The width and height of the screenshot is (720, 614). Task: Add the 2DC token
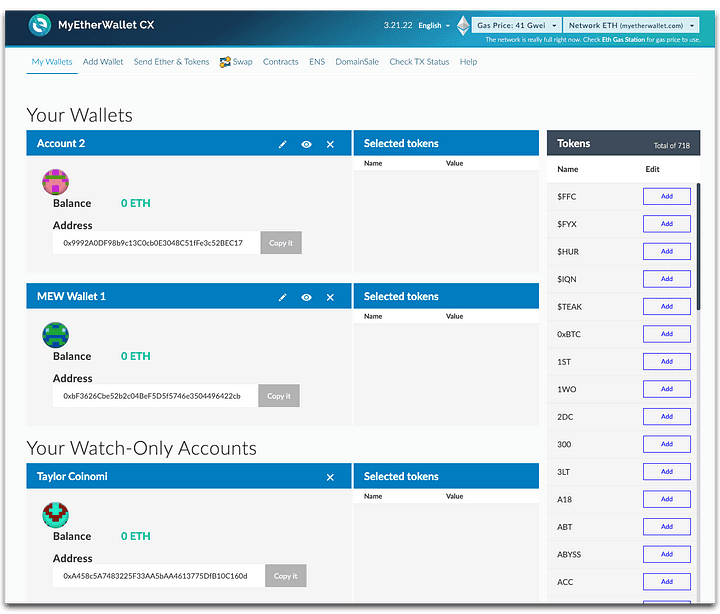click(x=667, y=417)
